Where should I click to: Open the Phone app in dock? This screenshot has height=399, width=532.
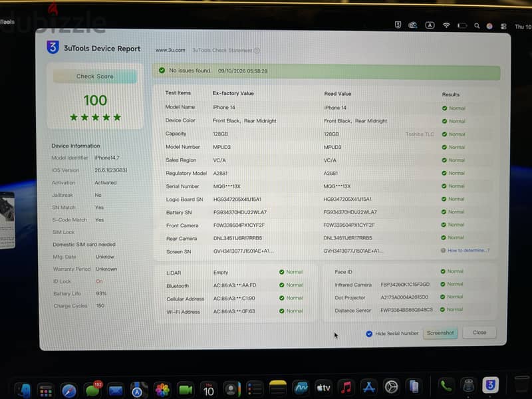(x=446, y=386)
